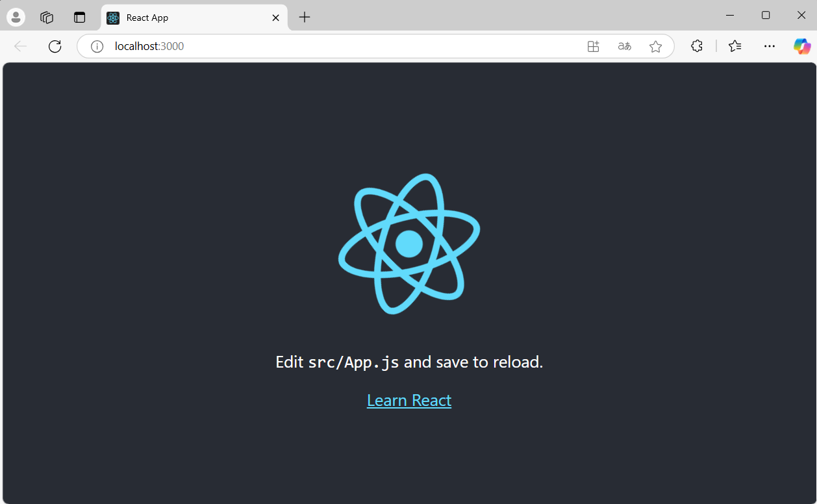Open a new tab with plus button
This screenshot has width=817, height=504.
point(305,18)
